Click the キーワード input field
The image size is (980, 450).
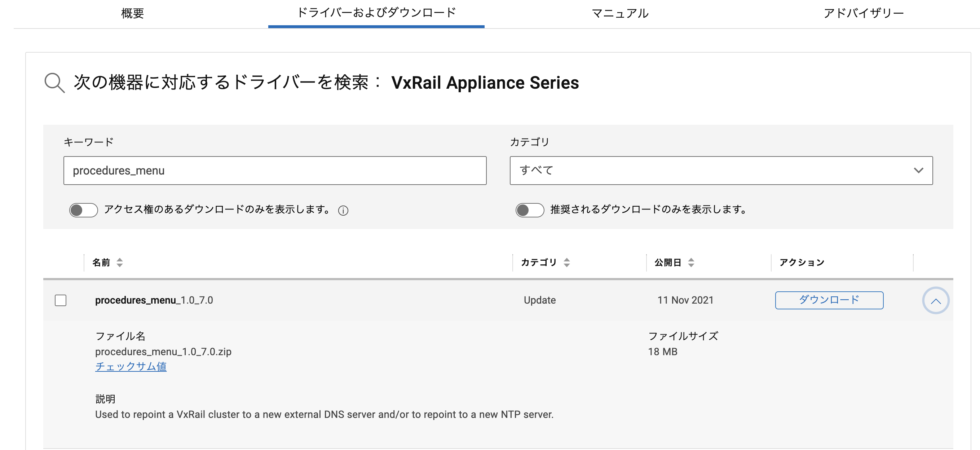point(275,171)
